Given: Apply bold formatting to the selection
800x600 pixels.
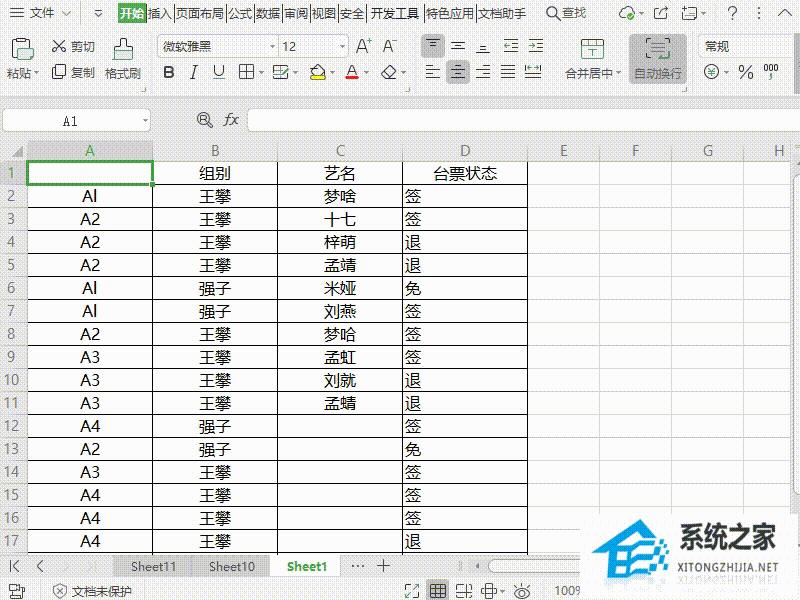Looking at the screenshot, I should 168,72.
